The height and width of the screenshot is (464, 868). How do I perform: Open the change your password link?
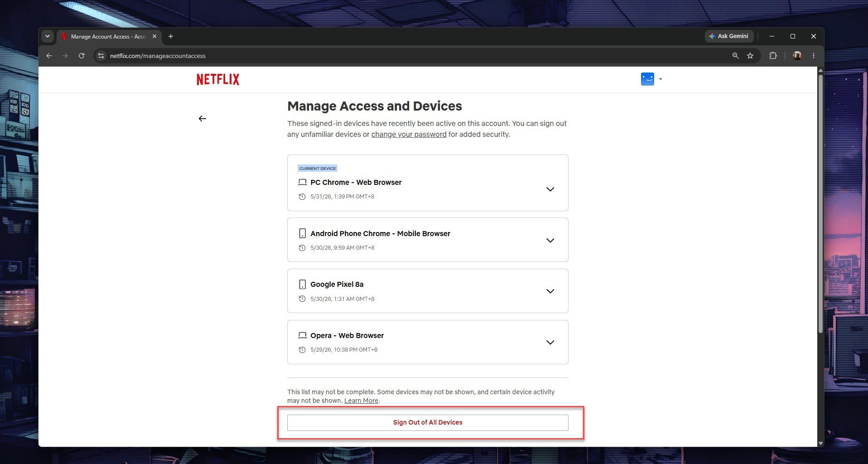click(409, 134)
